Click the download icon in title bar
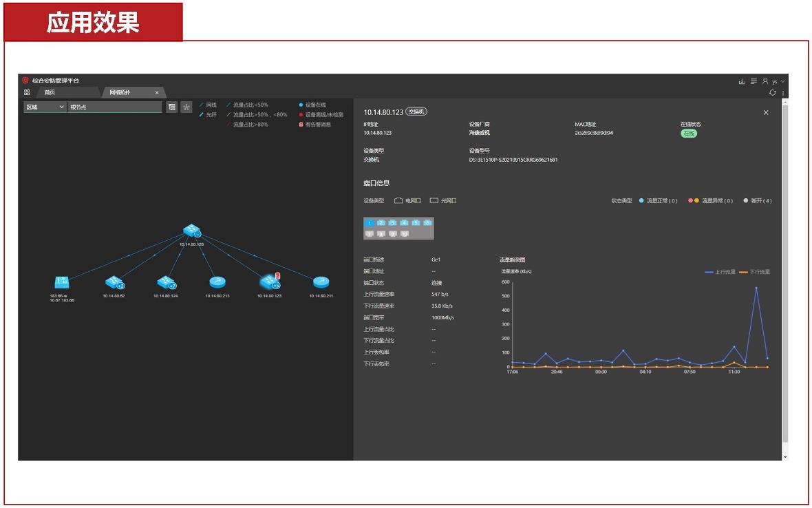812x508 pixels. (742, 81)
